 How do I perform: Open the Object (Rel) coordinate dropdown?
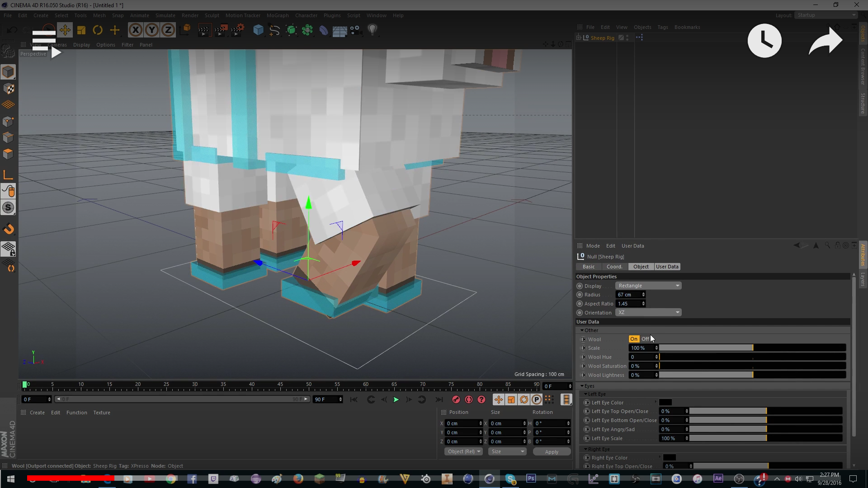click(463, 451)
